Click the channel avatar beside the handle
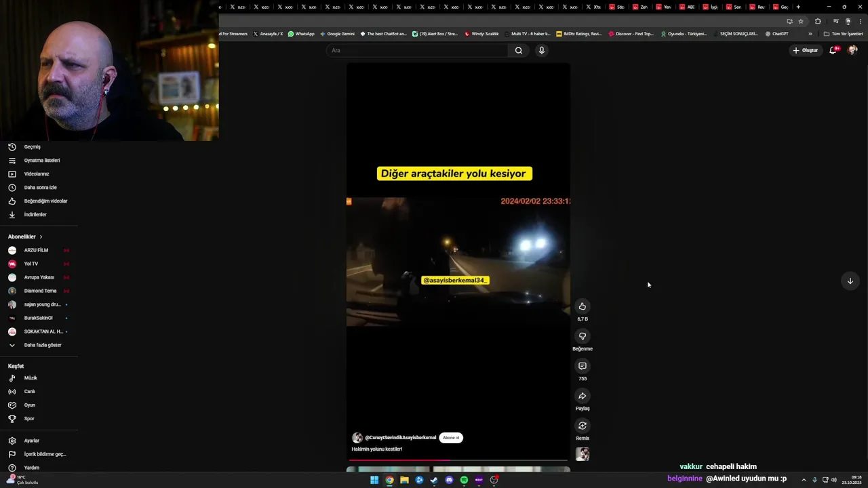 click(x=357, y=438)
